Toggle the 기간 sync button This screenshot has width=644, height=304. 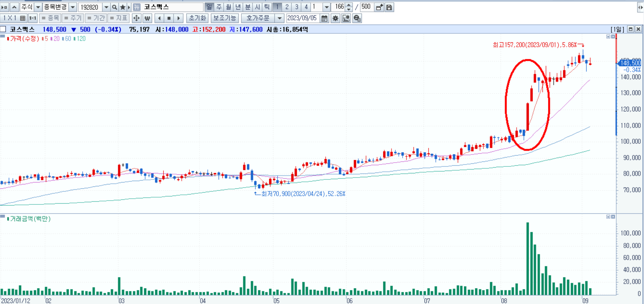(x=96, y=18)
